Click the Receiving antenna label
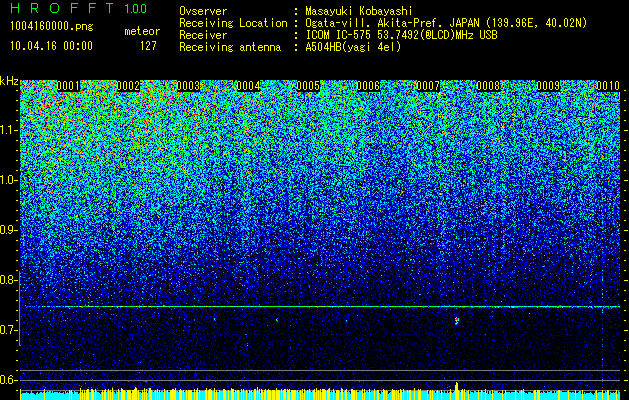 [230, 47]
